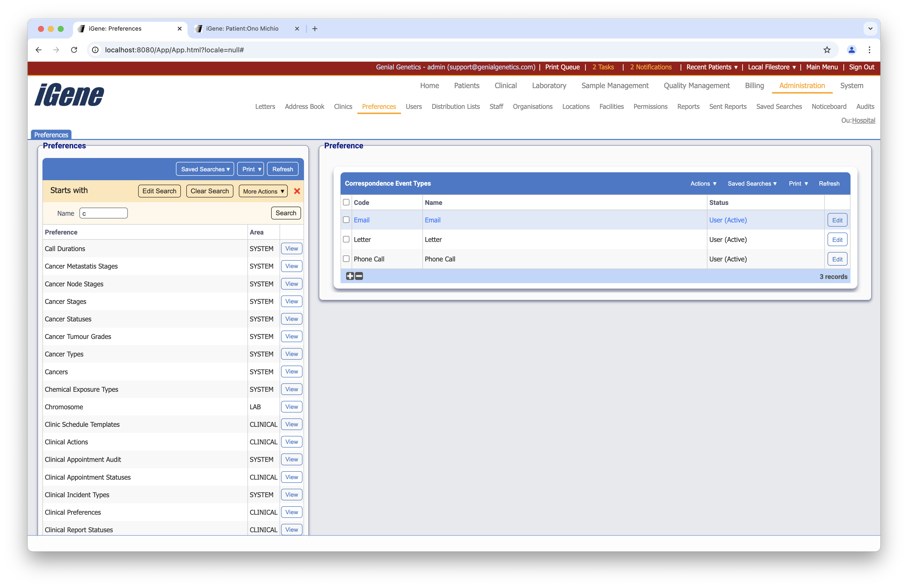Open a new browser tab
908x588 pixels.
(315, 29)
